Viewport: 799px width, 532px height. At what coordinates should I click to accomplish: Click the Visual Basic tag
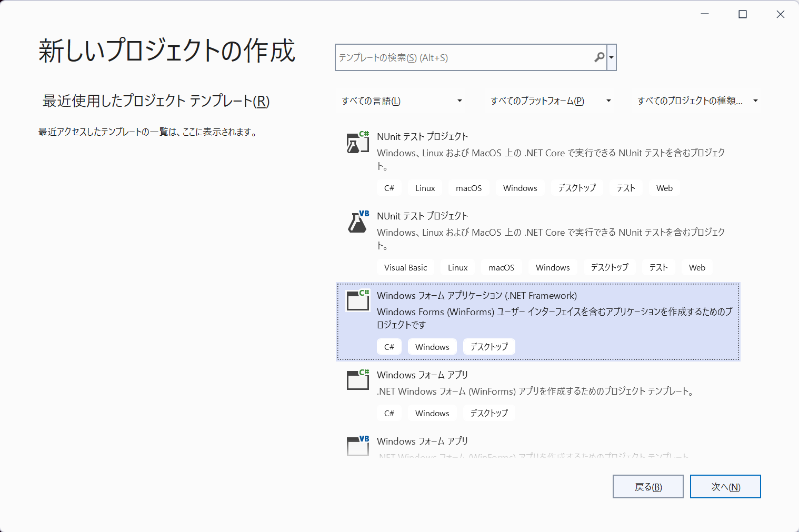click(405, 267)
